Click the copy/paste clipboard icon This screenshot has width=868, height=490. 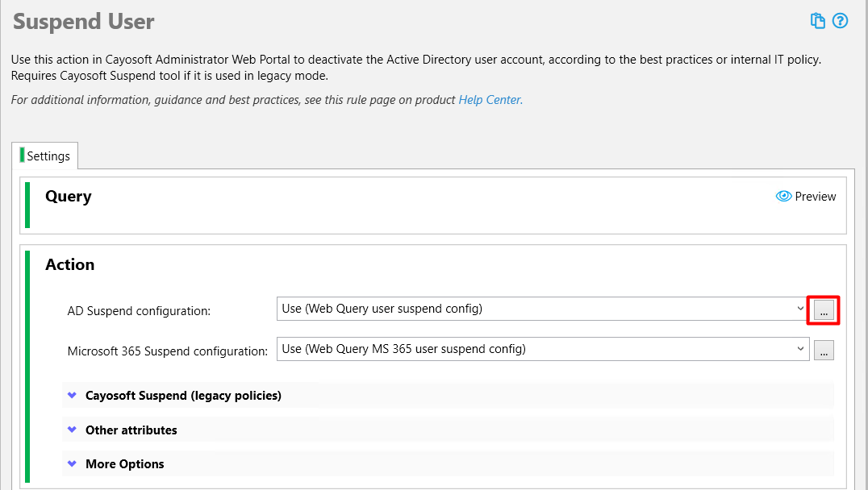tap(818, 21)
